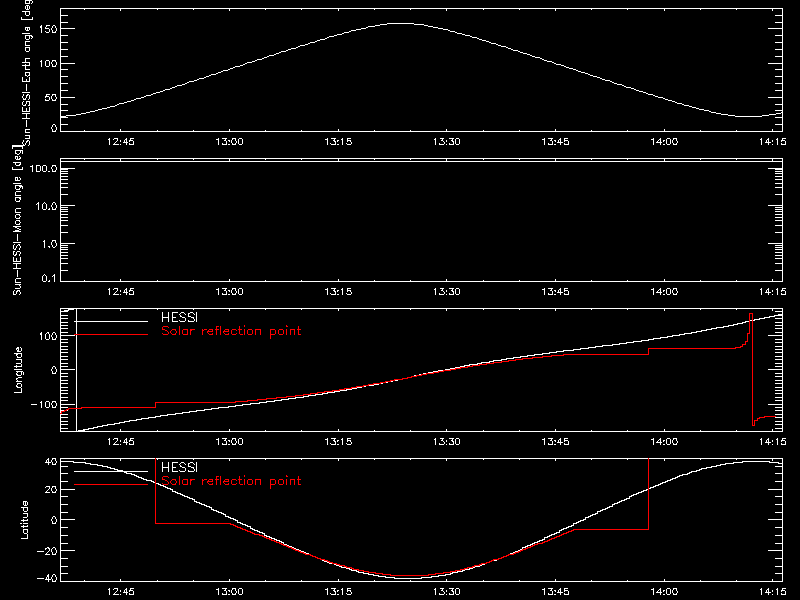Click 14:00 under the Moon angle plot
The image size is (800, 600).
click(x=664, y=292)
